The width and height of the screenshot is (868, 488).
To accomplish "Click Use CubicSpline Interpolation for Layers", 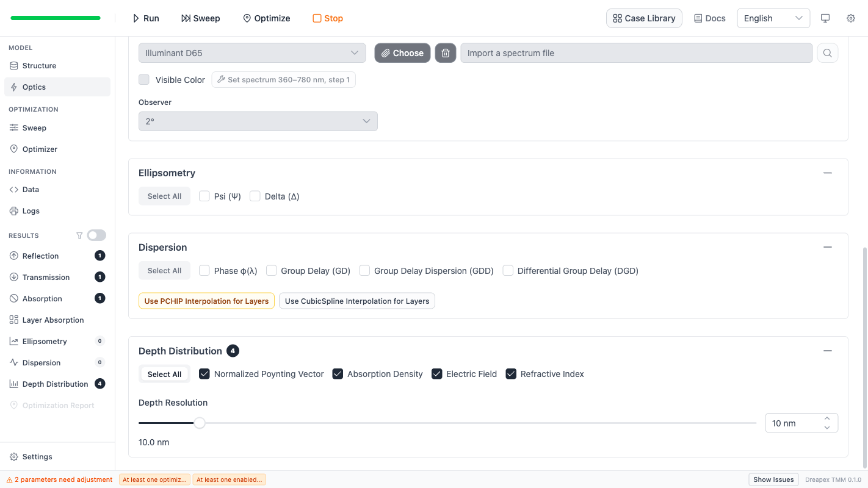I will point(356,301).
